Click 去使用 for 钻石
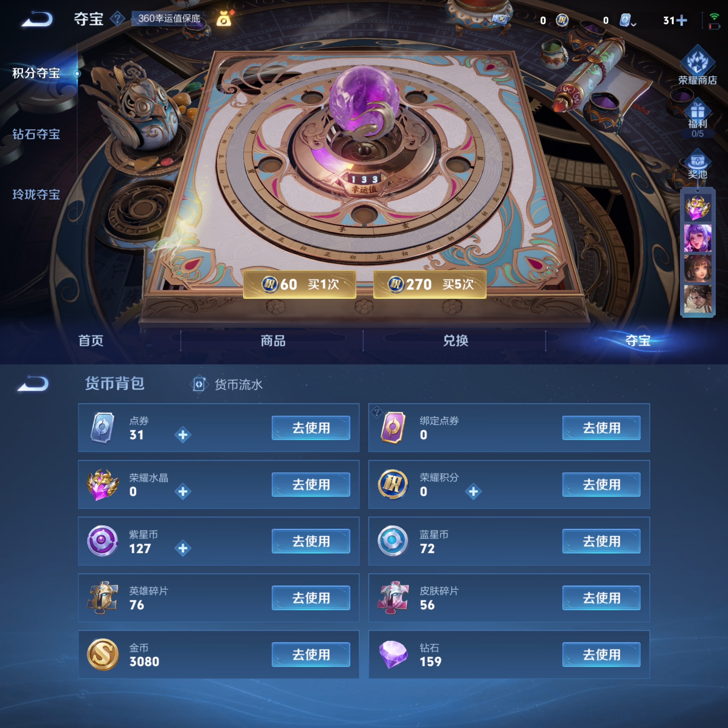The height and width of the screenshot is (728, 728). [601, 655]
